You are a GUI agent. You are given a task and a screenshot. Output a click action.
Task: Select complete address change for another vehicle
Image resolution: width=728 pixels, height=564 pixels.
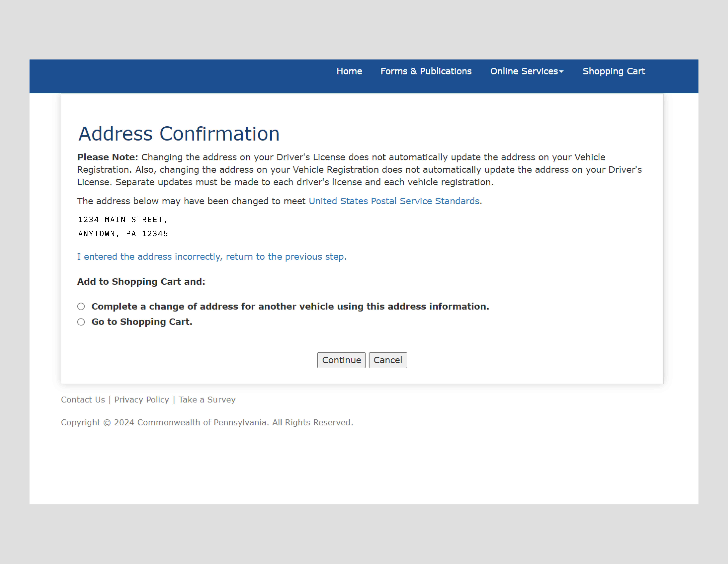(82, 306)
